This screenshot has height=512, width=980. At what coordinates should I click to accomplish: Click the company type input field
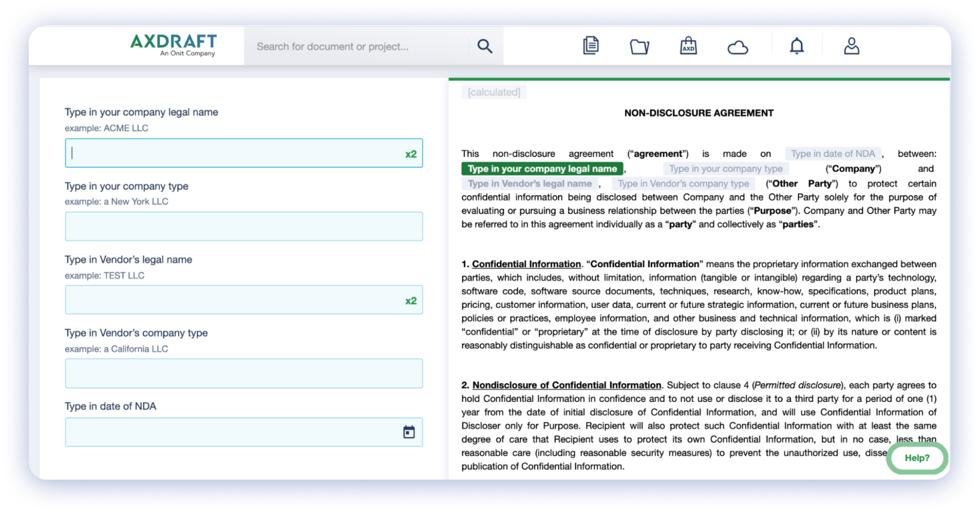click(243, 226)
